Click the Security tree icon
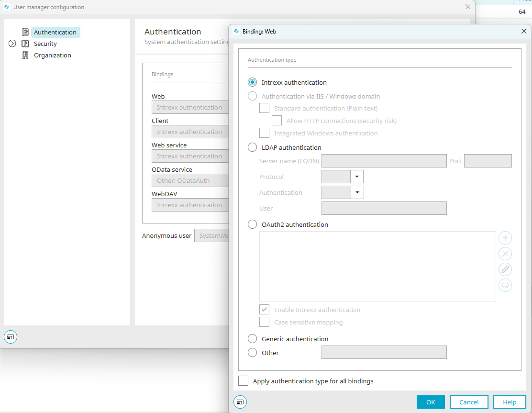Viewport: 532px width, 413px height. (x=25, y=44)
